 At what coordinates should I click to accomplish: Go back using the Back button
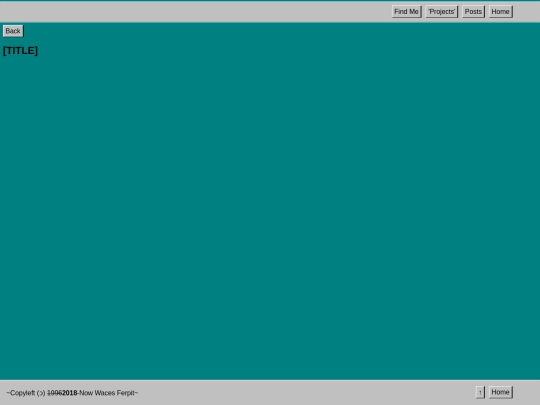[13, 31]
